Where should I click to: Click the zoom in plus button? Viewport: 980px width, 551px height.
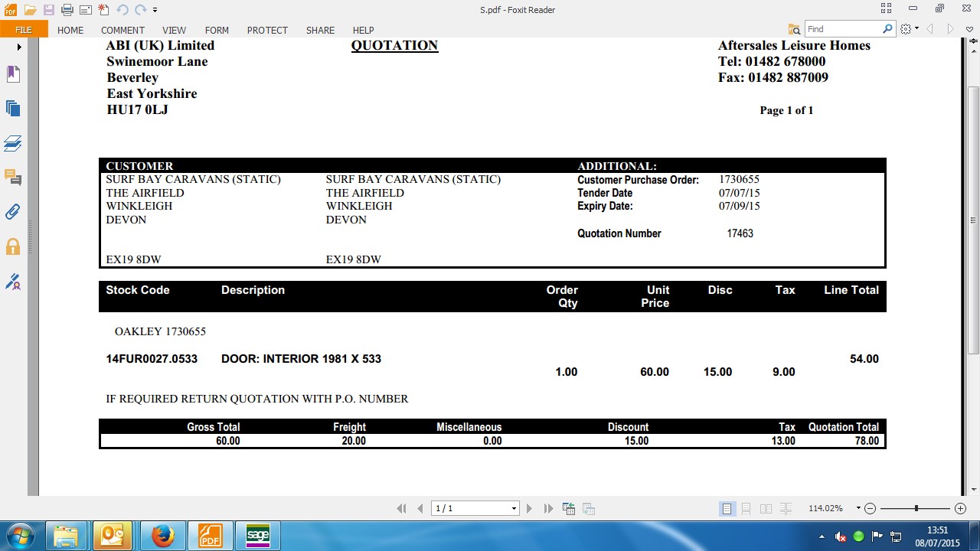click(961, 509)
